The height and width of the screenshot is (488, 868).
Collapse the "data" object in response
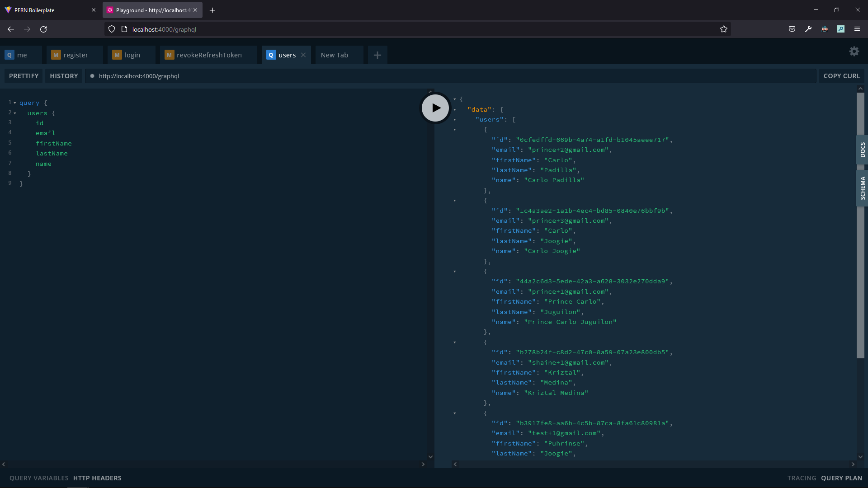point(455,110)
